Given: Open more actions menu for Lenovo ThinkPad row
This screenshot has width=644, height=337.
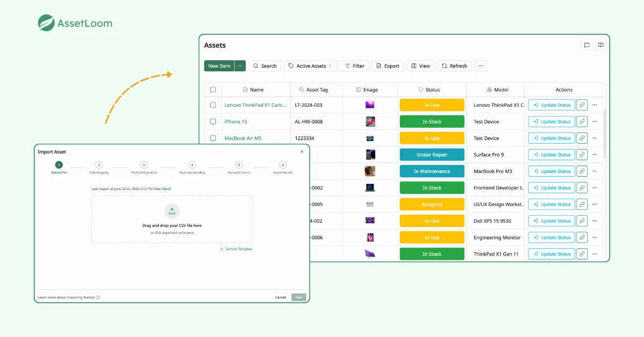Looking at the screenshot, I should click(x=595, y=105).
